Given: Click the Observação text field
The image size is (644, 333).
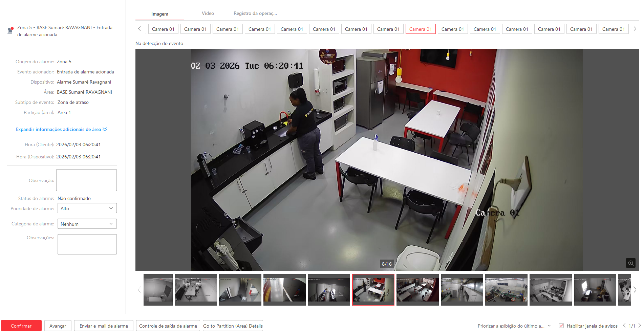Looking at the screenshot, I should pyautogui.click(x=86, y=180).
